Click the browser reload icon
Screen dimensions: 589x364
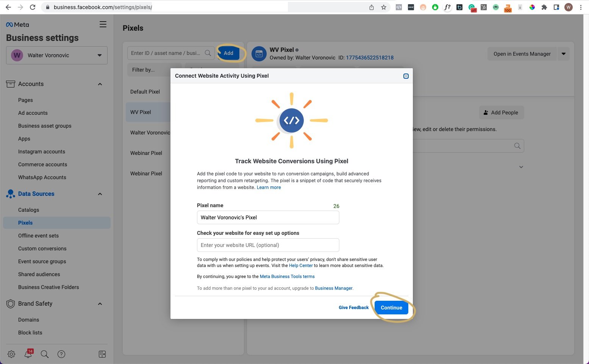tap(33, 7)
